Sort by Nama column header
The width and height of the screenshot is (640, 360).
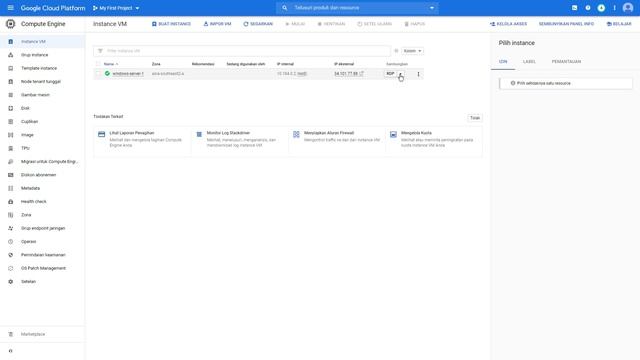coord(111,64)
